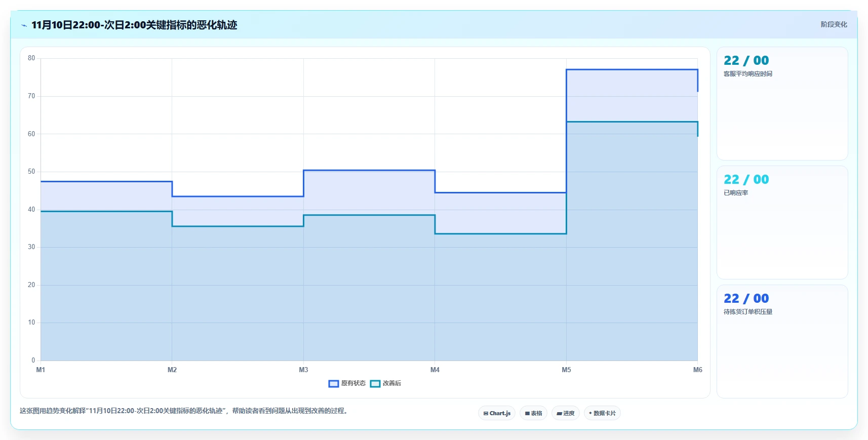Click the 0 y-axis label
The image size is (868, 440).
click(x=33, y=361)
